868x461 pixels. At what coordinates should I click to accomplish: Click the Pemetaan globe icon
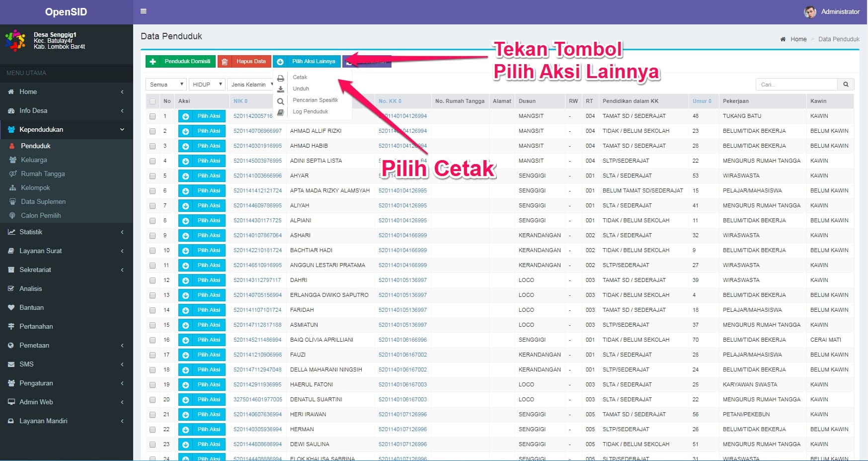coord(11,345)
